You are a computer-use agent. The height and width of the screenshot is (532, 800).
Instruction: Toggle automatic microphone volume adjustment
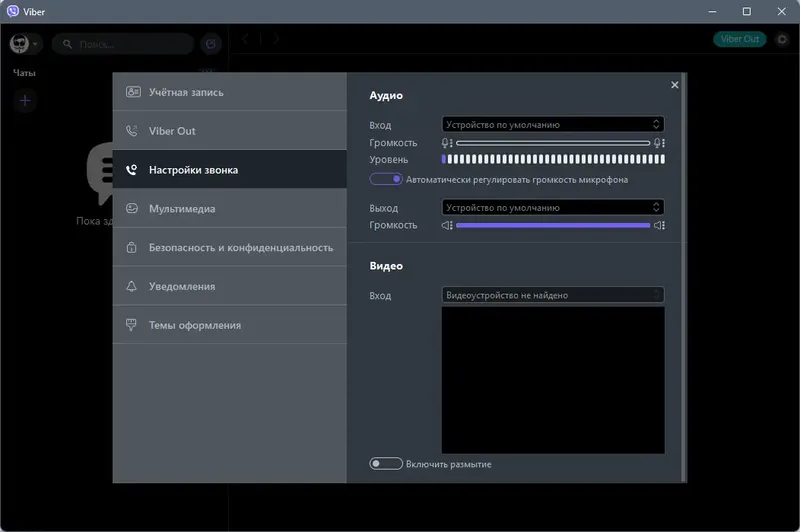click(386, 179)
